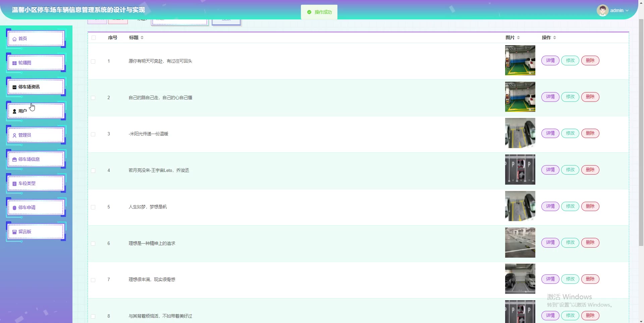The width and height of the screenshot is (644, 323).
Task: Sort using the 操作 column arrows
Action: point(555,38)
